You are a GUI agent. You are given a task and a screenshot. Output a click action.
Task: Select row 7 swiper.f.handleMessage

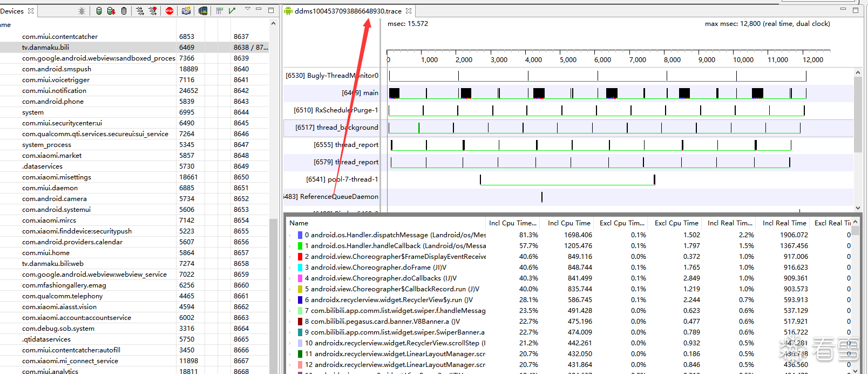pos(395,311)
